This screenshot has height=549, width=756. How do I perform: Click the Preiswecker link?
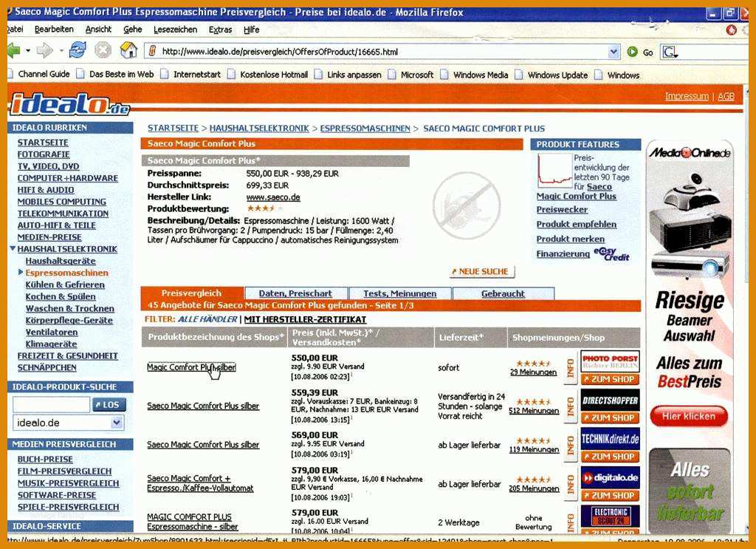coord(562,209)
